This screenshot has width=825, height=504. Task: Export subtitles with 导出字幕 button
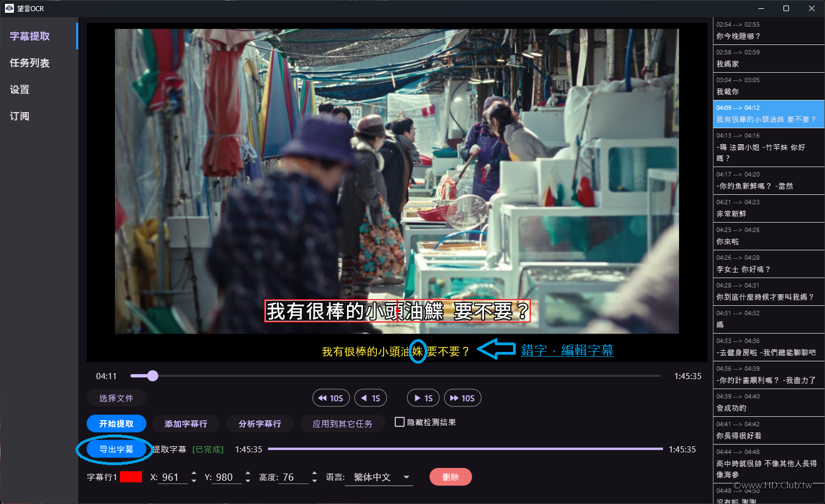click(x=116, y=449)
